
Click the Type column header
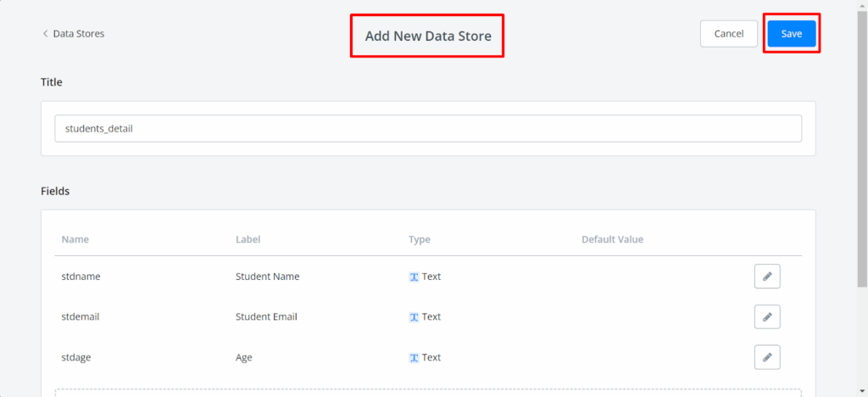click(x=420, y=239)
